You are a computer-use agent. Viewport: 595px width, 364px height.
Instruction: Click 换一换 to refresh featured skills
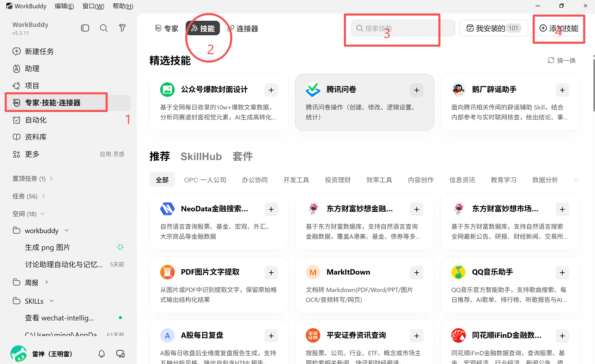[x=562, y=60]
